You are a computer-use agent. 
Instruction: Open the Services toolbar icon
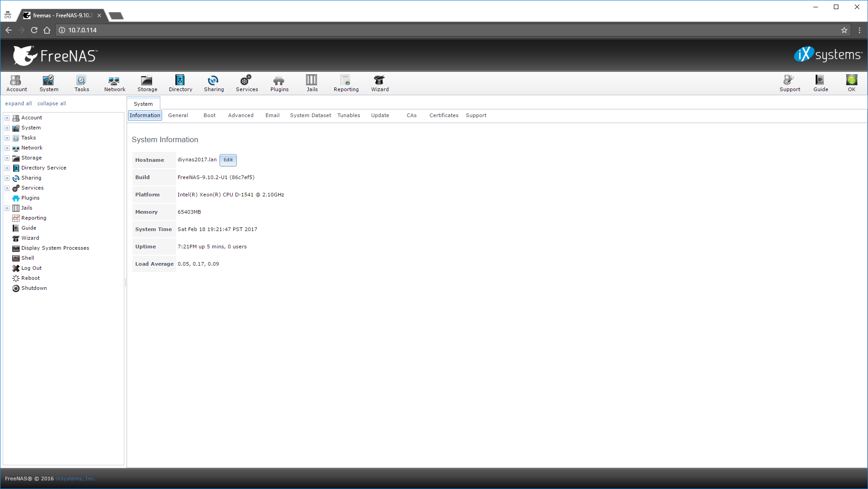tap(247, 83)
